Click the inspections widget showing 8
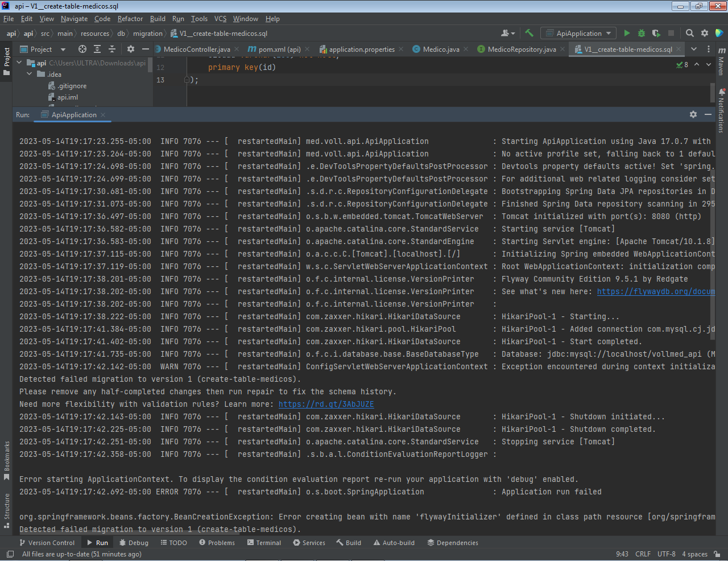The width and height of the screenshot is (728, 561). pos(682,64)
